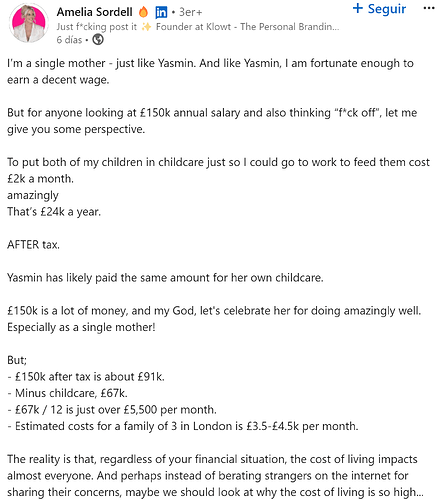Click the 'Estimated costs for a family' line
This screenshot has width=438, height=500.
tap(183, 426)
